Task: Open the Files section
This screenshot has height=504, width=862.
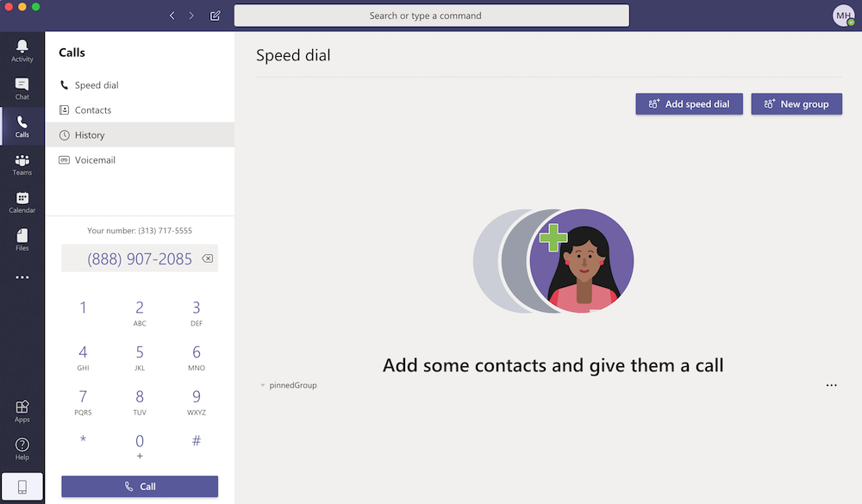Action: click(x=22, y=240)
